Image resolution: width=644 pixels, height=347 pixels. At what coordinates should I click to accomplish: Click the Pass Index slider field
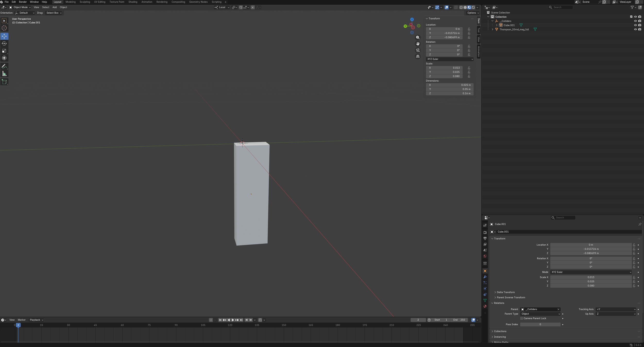[x=540, y=324]
